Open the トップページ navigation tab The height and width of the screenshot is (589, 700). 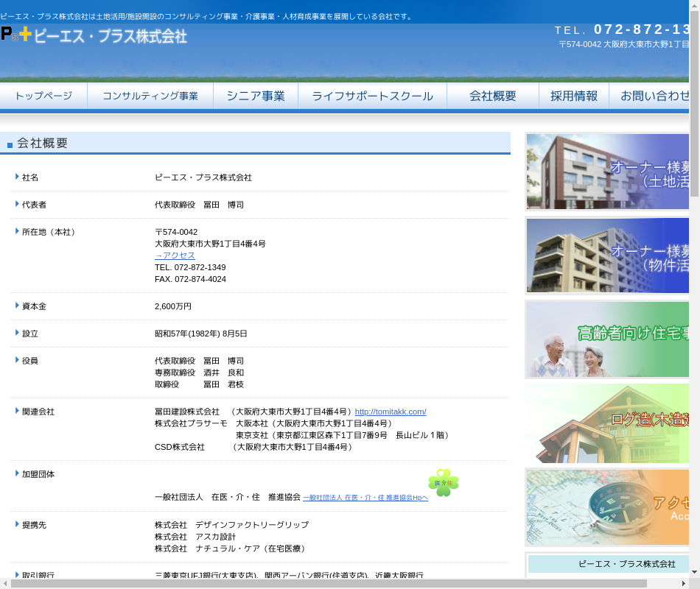tap(43, 96)
